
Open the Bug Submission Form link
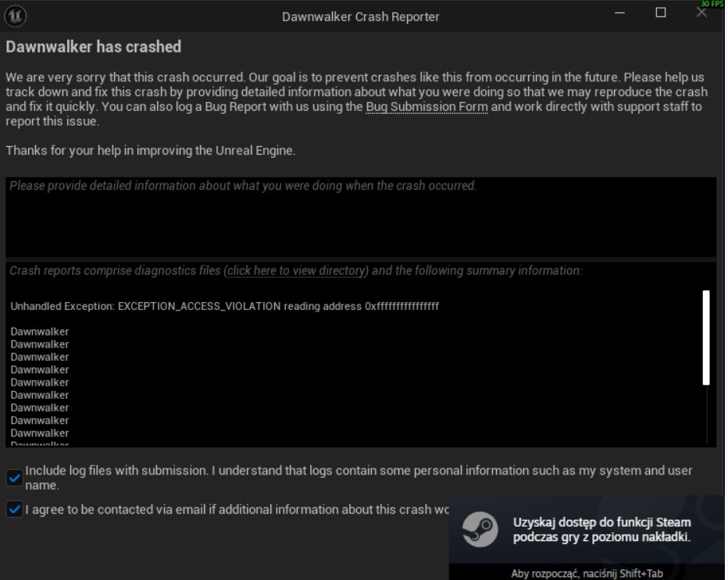pyautogui.click(x=426, y=107)
